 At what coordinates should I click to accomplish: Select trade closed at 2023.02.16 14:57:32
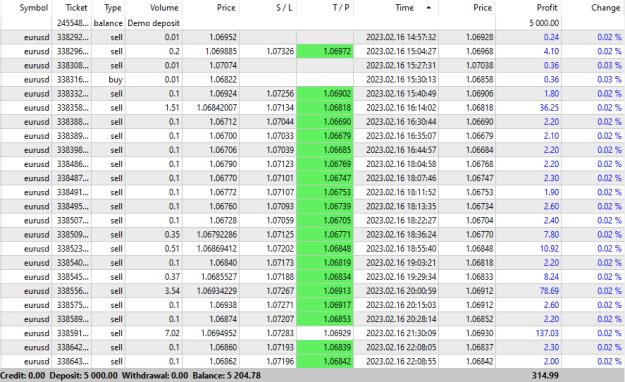(x=312, y=37)
